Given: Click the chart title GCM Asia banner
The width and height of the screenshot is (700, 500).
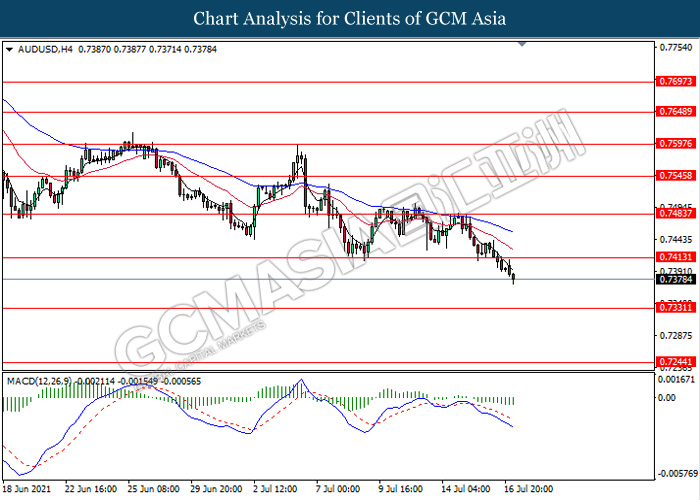Looking at the screenshot, I should tap(350, 19).
